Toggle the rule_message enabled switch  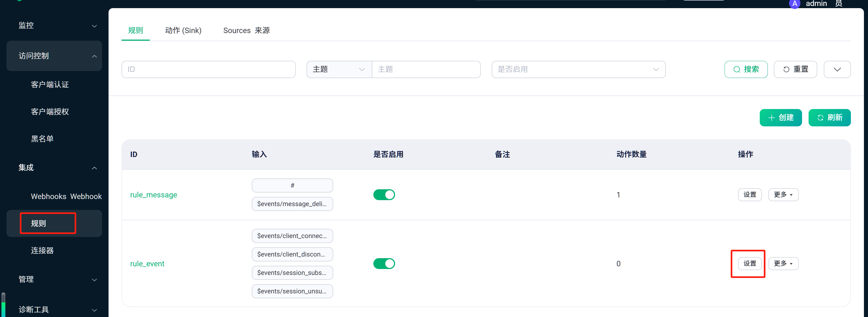click(x=384, y=195)
